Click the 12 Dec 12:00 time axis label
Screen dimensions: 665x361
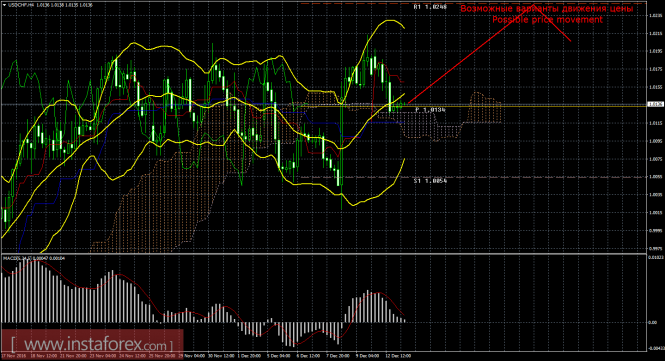[398, 355]
